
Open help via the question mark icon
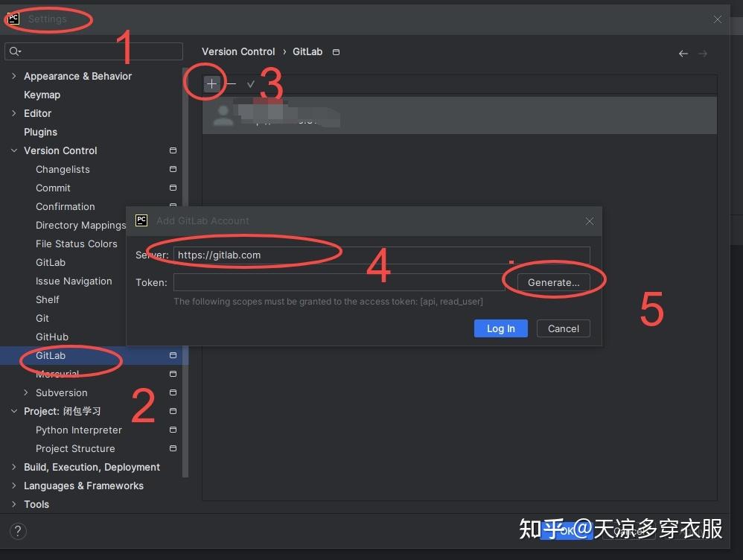16,531
